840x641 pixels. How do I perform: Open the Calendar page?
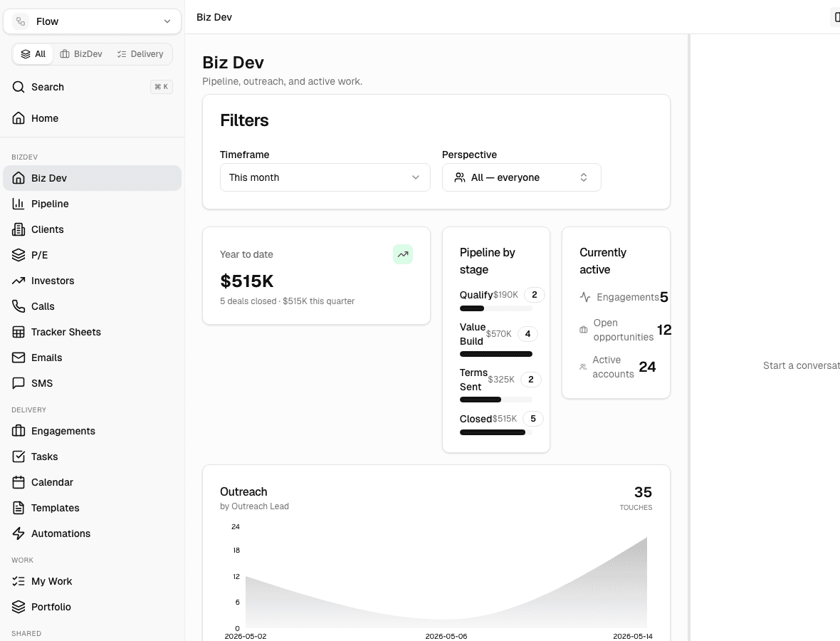click(92, 482)
